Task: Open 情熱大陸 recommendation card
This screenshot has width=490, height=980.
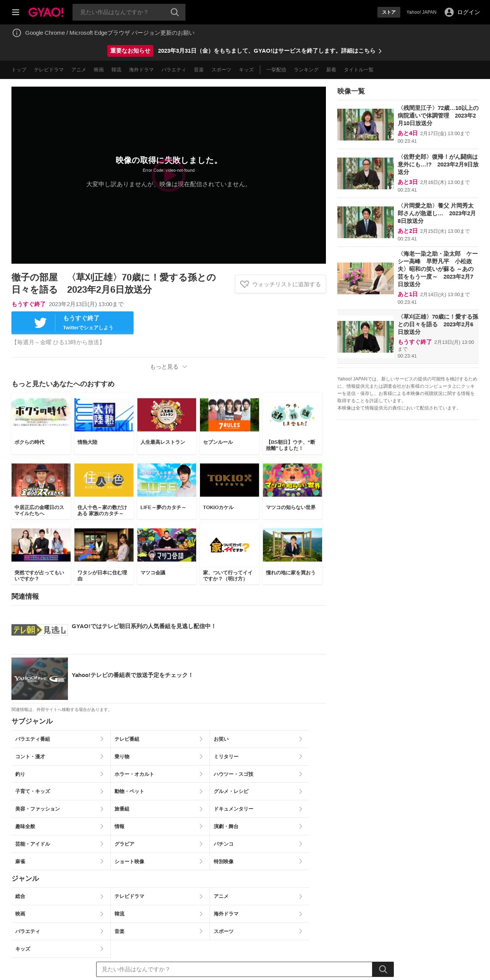Action: coord(104,424)
